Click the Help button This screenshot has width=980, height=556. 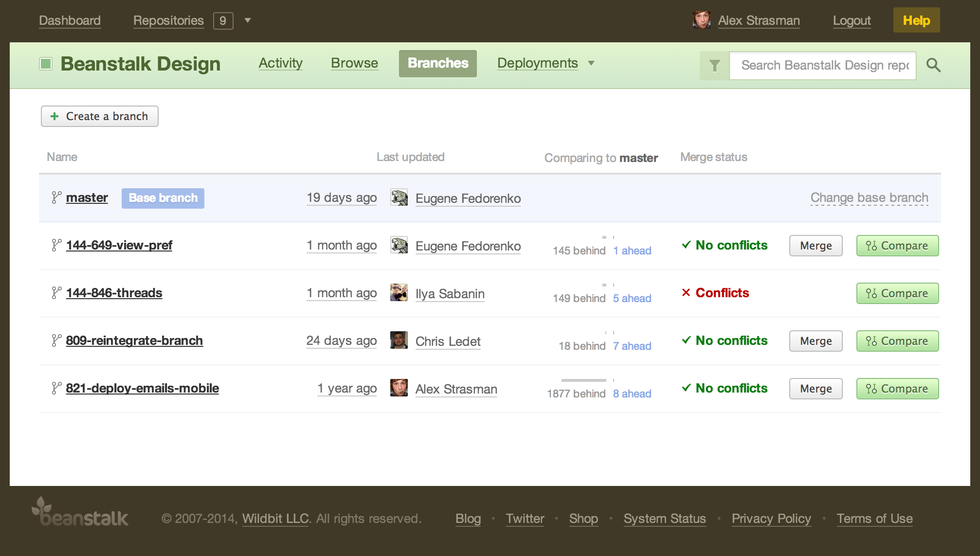[917, 20]
